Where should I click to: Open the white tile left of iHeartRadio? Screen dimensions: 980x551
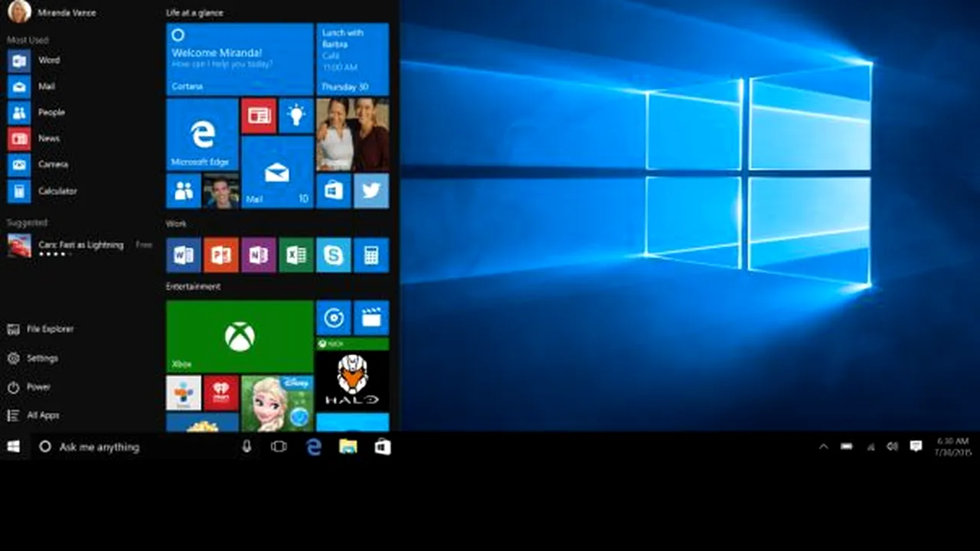point(184,393)
